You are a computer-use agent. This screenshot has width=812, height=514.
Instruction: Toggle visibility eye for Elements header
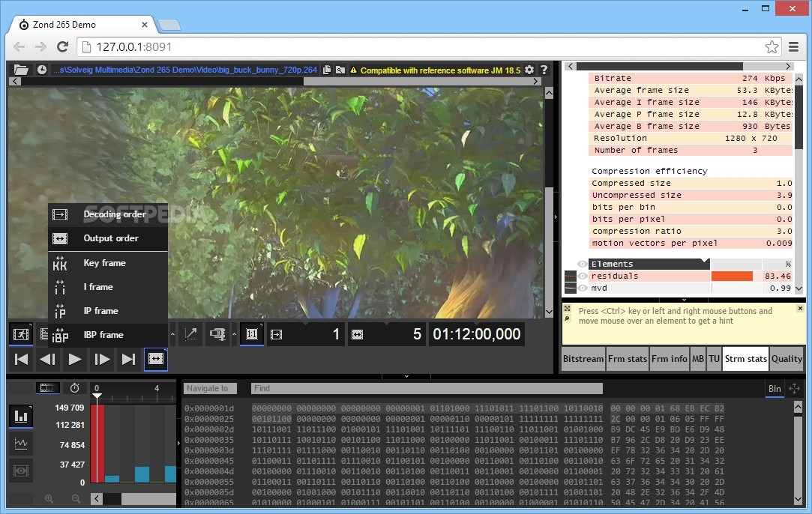pos(582,264)
